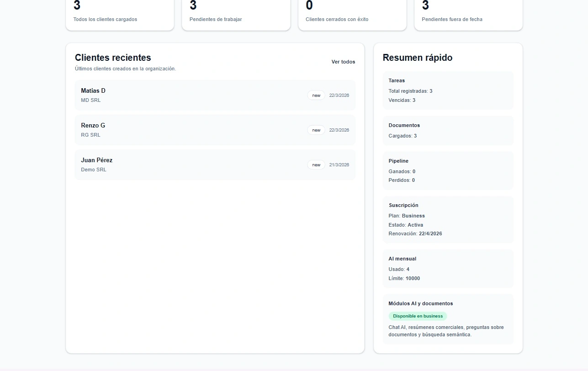
Task: Click the Suscripción summary title
Action: (x=403, y=205)
